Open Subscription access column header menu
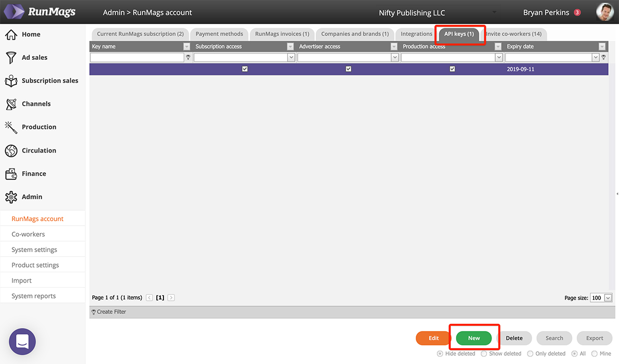619x364 pixels. 290,46
